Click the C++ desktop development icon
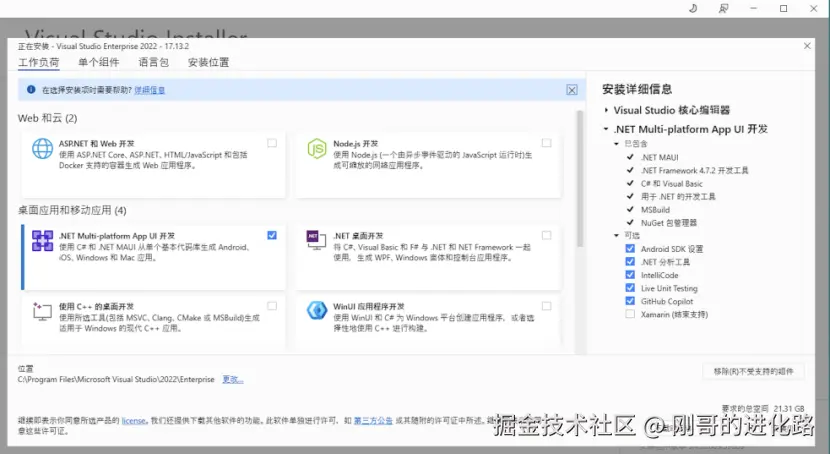Viewport: 830px width, 454px height. [x=42, y=311]
